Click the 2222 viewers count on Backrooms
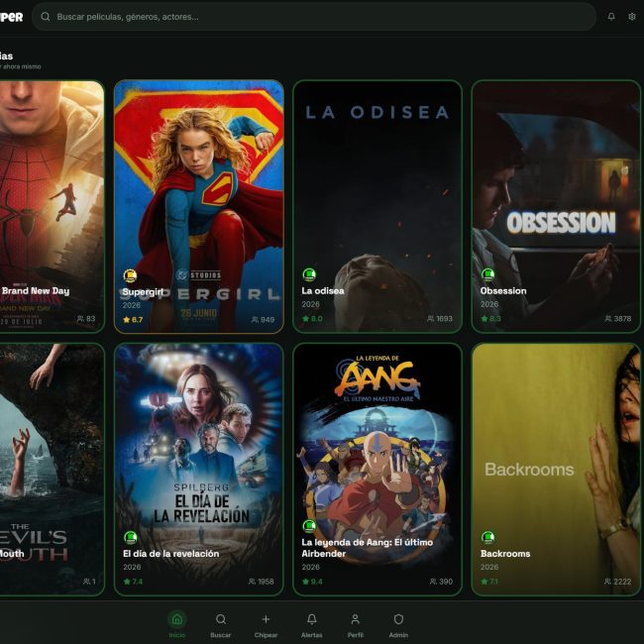644x644 pixels. (618, 582)
